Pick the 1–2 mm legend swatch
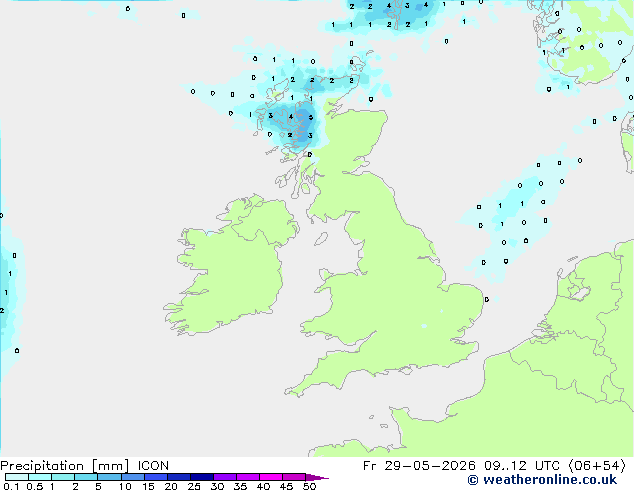This screenshot has width=634, height=490. click(63, 477)
